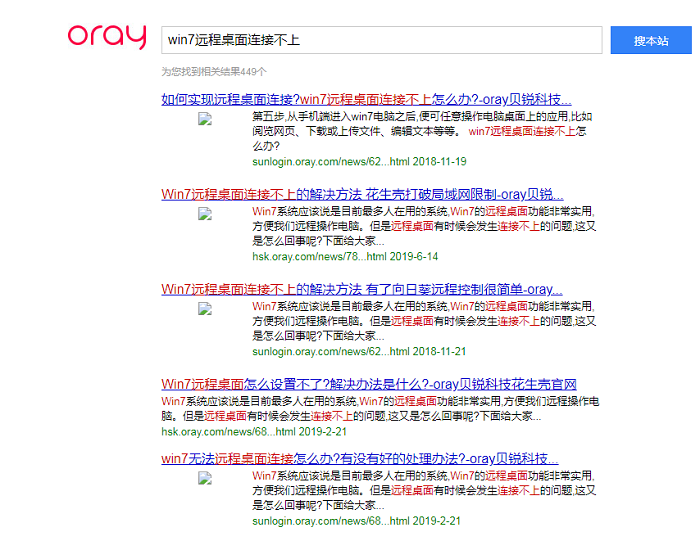This screenshot has height=541, width=700.
Task: Click URL text dated 2019-6-14
Action: [x=345, y=257]
